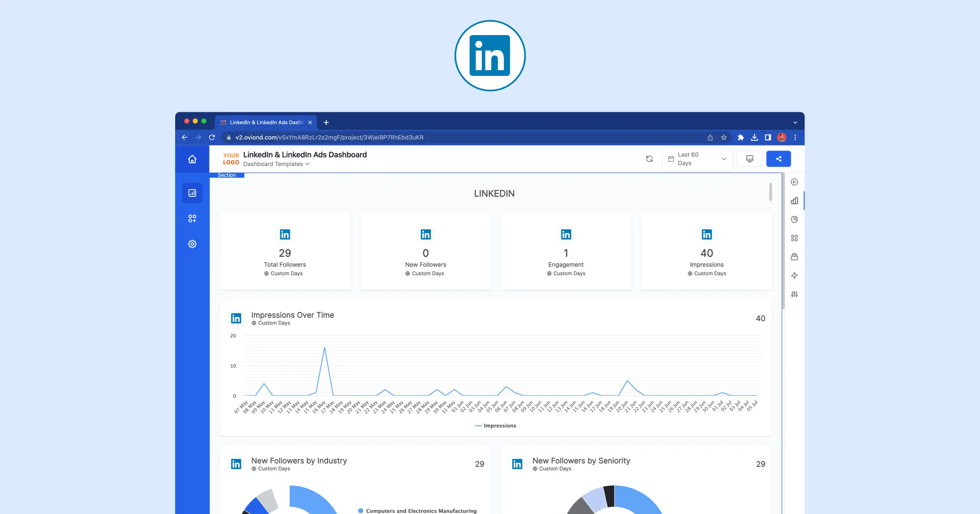980x514 pixels.
Task: Open browser downloads icon
Action: tap(754, 137)
